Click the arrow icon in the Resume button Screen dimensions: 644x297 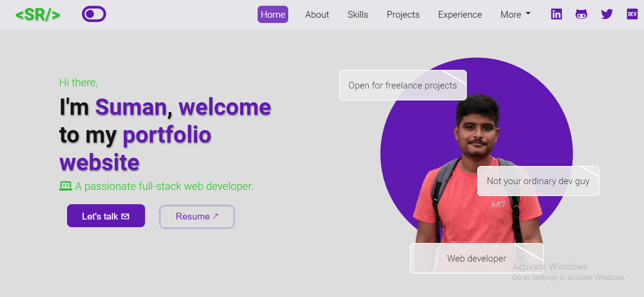tap(215, 216)
